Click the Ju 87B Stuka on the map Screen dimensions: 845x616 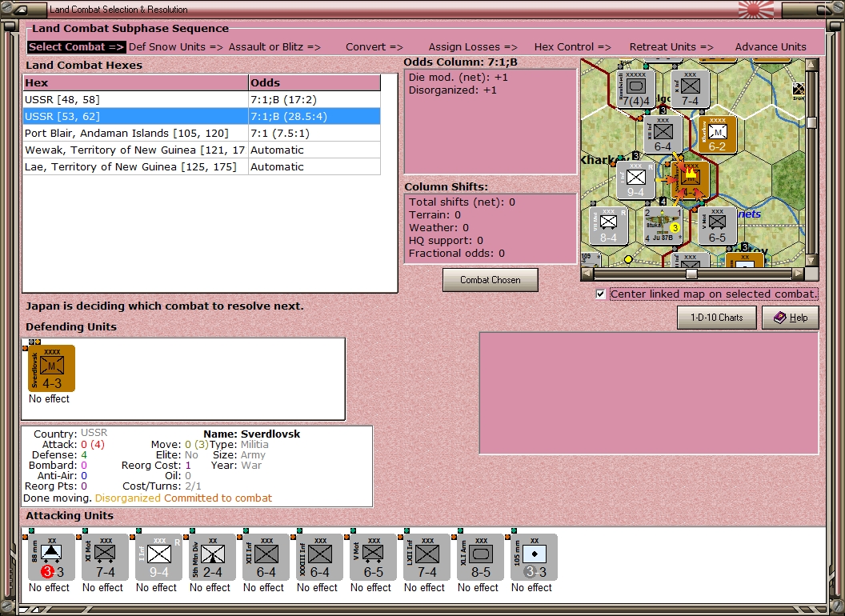663,226
